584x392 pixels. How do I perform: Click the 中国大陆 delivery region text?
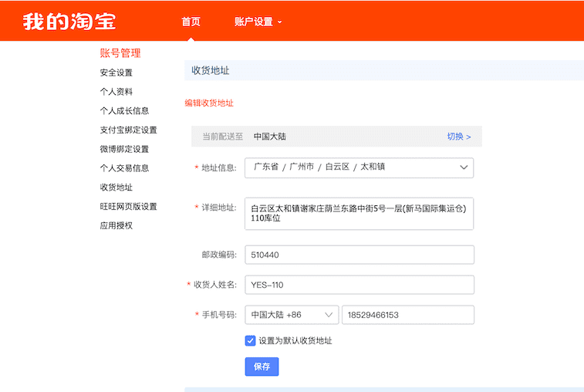[x=270, y=137]
